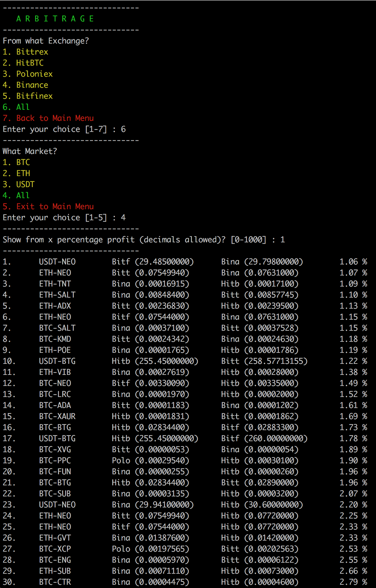
Task: Click the green '4. All' market option
Action: click(16, 196)
